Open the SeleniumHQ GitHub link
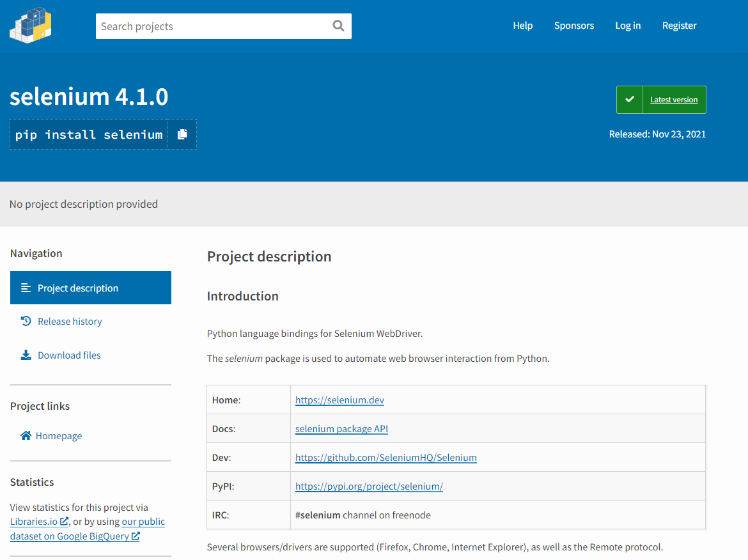Image resolution: width=748 pixels, height=560 pixels. coord(386,458)
